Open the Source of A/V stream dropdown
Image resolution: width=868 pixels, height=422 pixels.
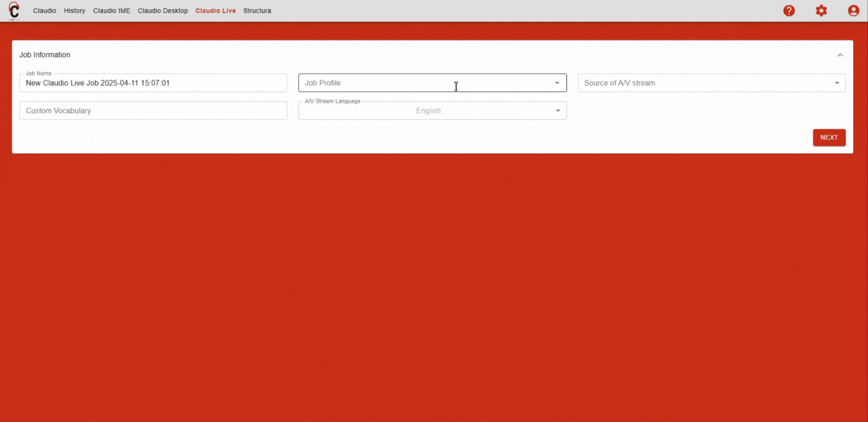tap(712, 83)
